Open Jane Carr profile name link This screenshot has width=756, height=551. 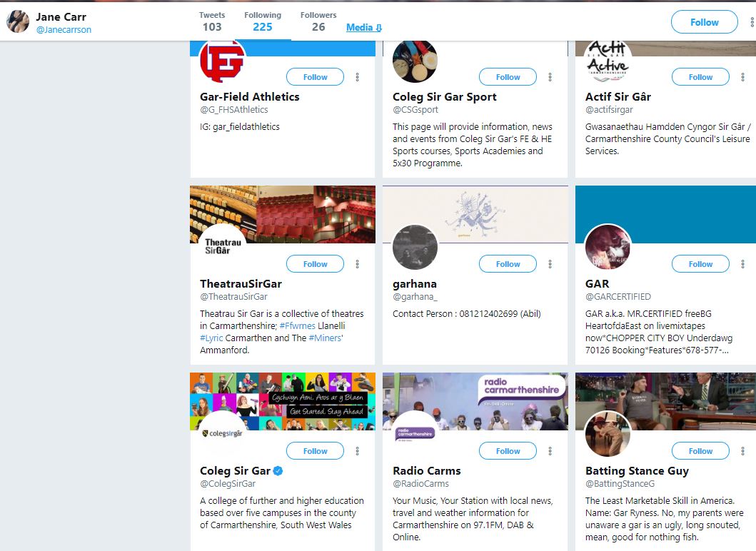click(61, 17)
